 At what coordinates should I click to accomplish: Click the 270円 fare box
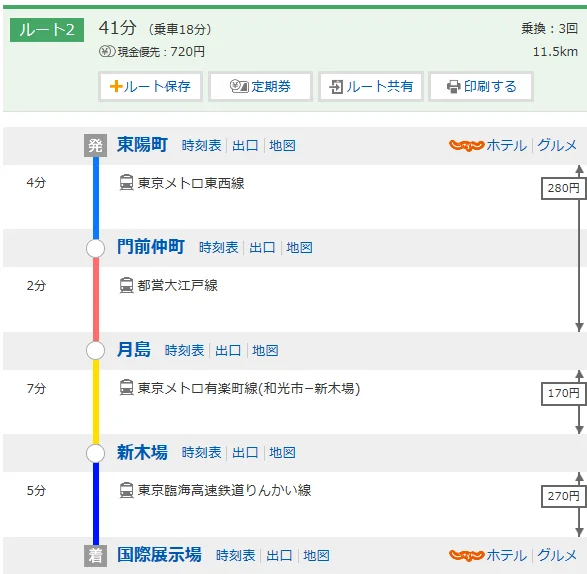click(x=563, y=496)
